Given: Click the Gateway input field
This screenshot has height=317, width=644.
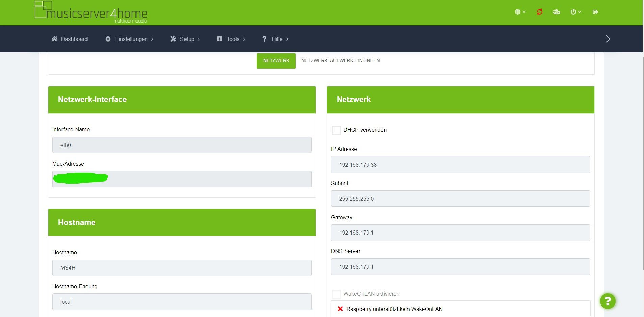Looking at the screenshot, I should tap(461, 233).
